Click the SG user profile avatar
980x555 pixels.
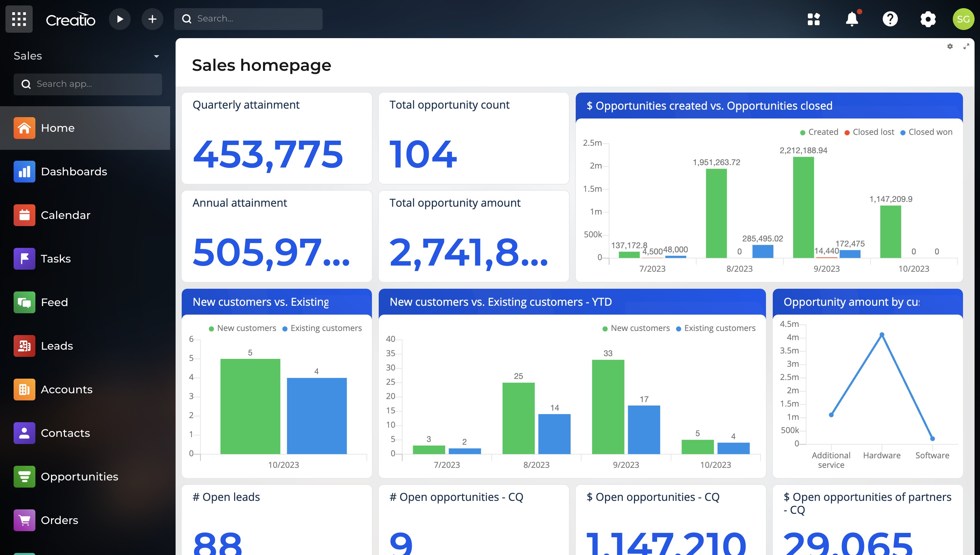(x=963, y=19)
